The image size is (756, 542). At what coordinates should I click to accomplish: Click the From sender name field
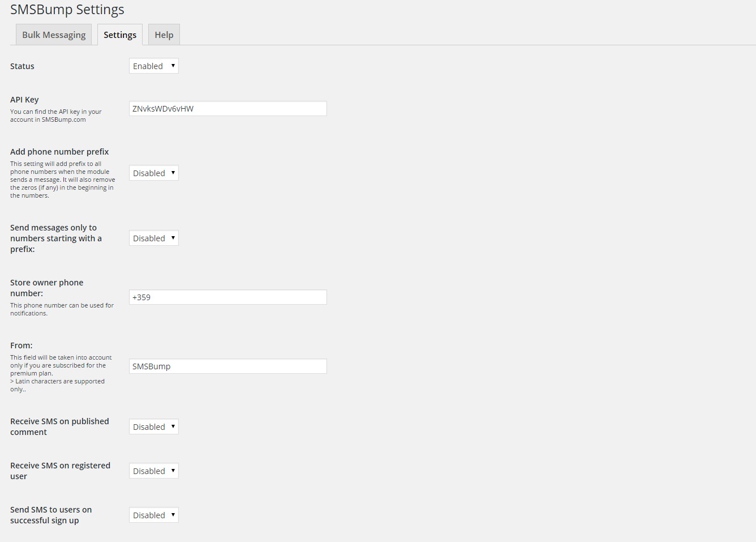pos(228,366)
